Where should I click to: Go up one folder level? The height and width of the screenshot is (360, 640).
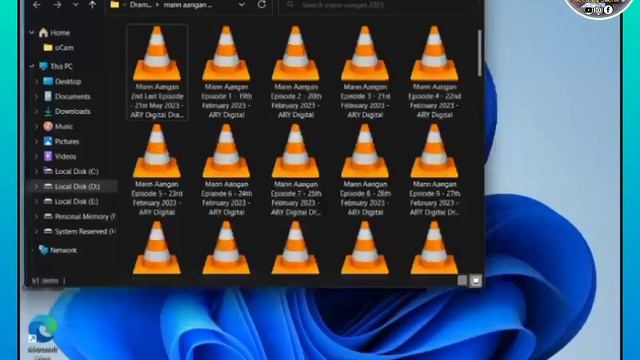point(93,5)
